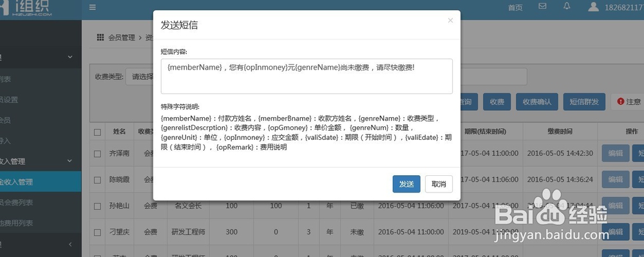Close the 发送短信 dialog with X
The height and width of the screenshot is (257, 644).
pos(450,20)
